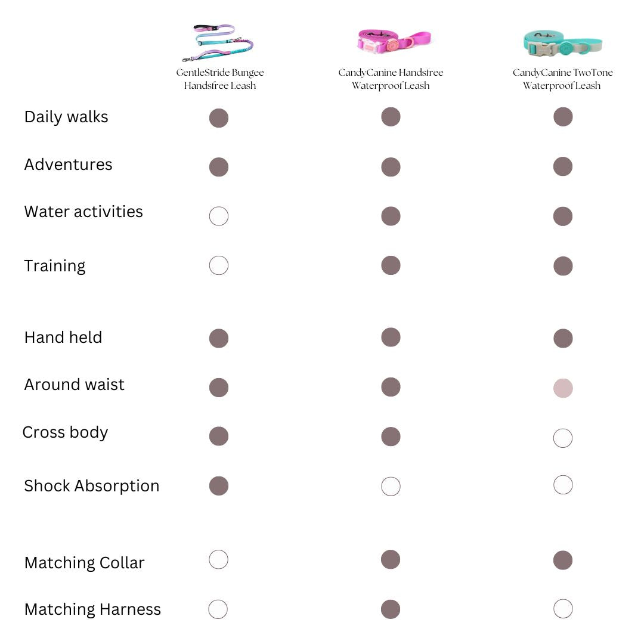Click empty Cross body circle for TwoTone

tap(563, 438)
